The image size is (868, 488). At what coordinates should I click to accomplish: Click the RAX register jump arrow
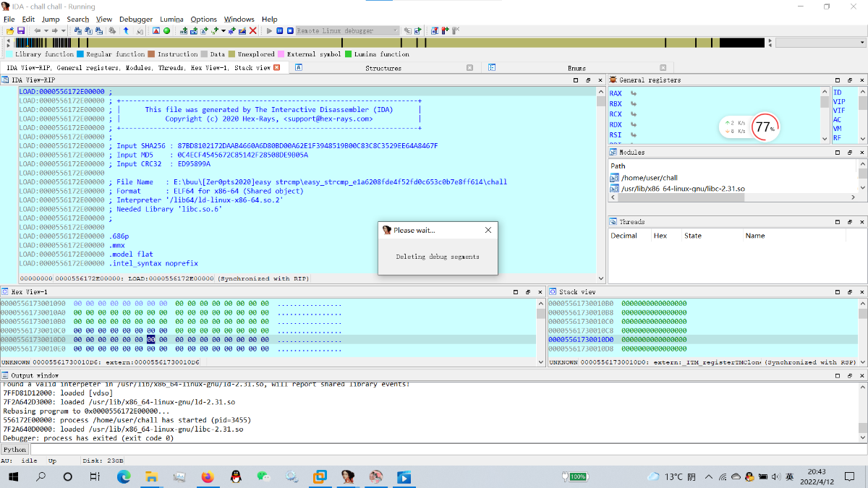[x=634, y=93]
